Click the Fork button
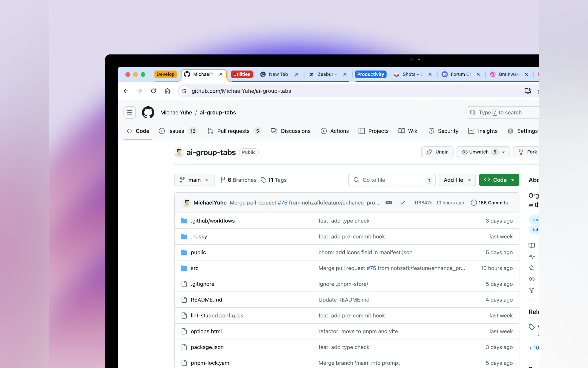The image size is (588, 368). click(x=526, y=152)
